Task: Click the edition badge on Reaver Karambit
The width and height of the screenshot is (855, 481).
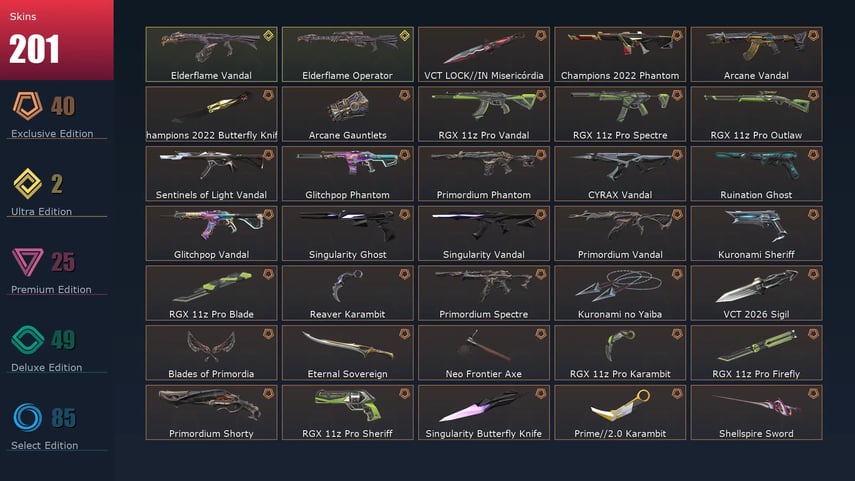Action: (405, 274)
